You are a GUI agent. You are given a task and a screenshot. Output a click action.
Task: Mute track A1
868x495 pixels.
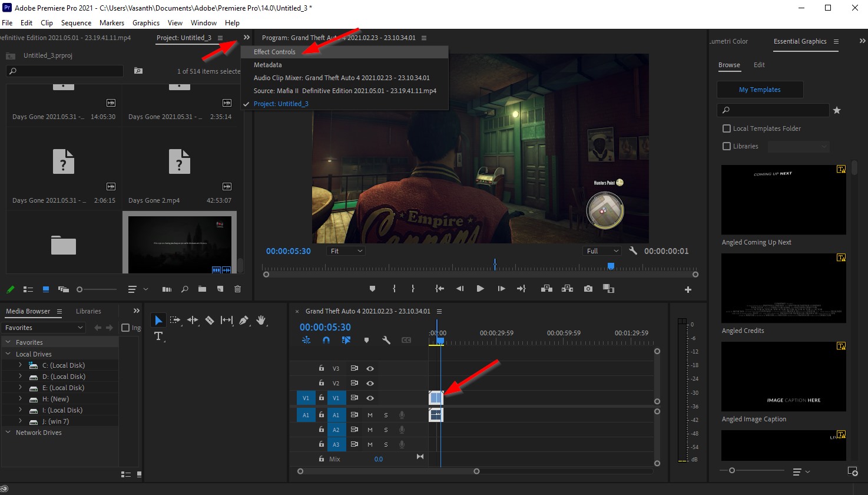coord(370,415)
